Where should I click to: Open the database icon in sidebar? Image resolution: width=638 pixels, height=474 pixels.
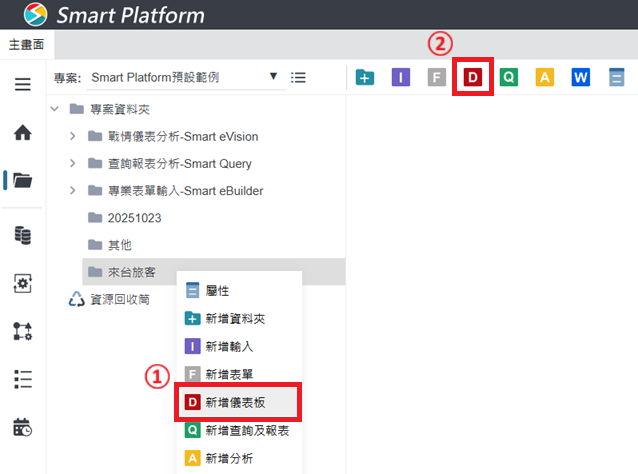(x=22, y=235)
